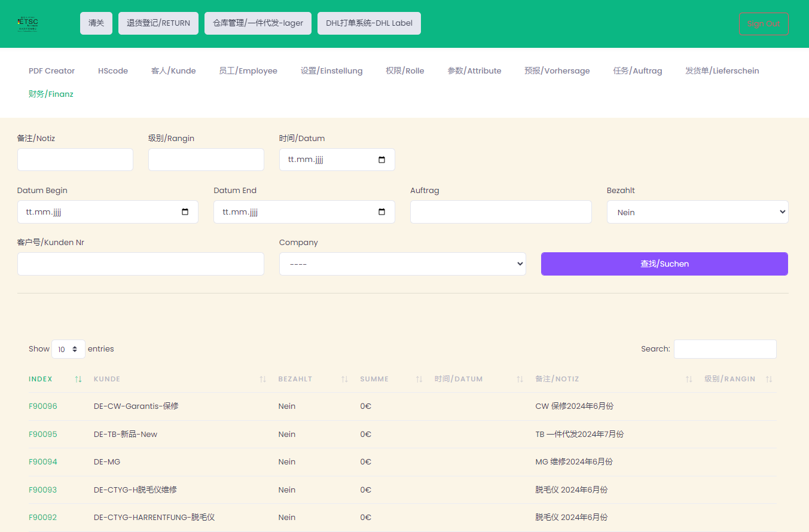Click 脱毛仪 2024年6月份 note in F90092 row
Screen dimensions: 809x532
(x=572, y=517)
